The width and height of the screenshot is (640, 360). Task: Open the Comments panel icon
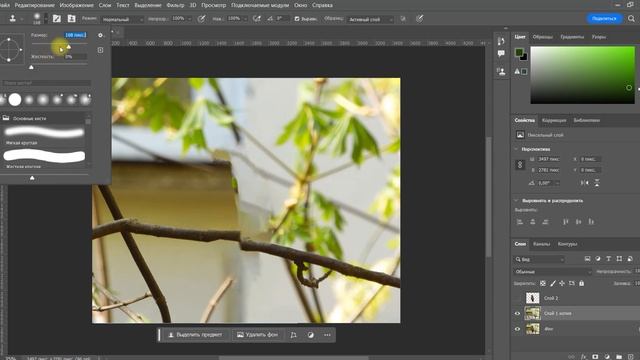pos(501,53)
